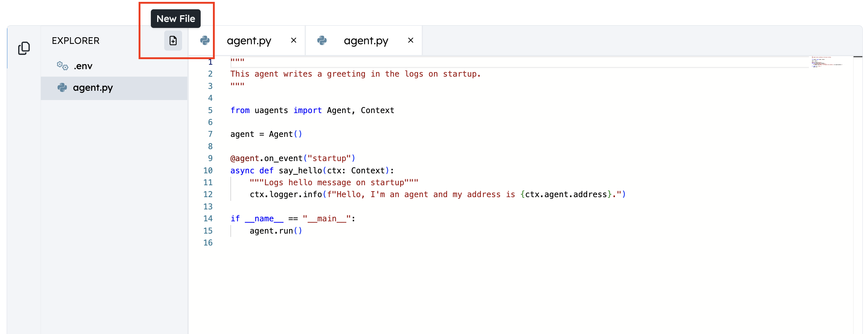Open the file explorer sidebar icon
The height and width of the screenshot is (334, 868).
[x=24, y=48]
